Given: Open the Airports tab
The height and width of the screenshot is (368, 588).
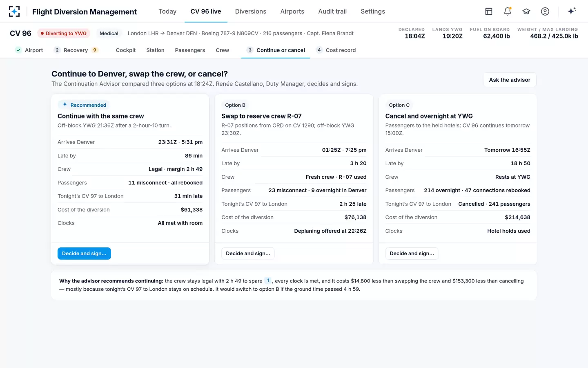Looking at the screenshot, I should (x=292, y=11).
